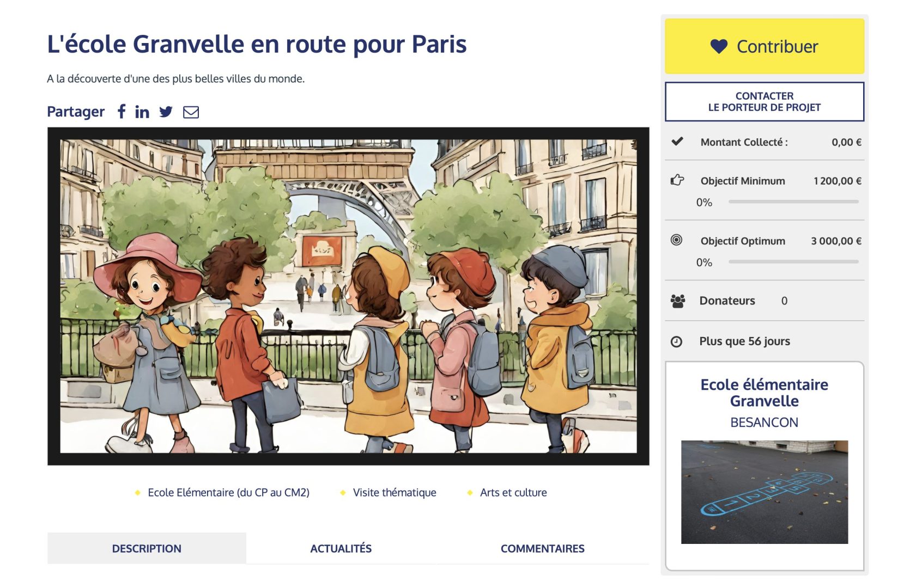Click the heart icon on Contribuer

tap(719, 47)
